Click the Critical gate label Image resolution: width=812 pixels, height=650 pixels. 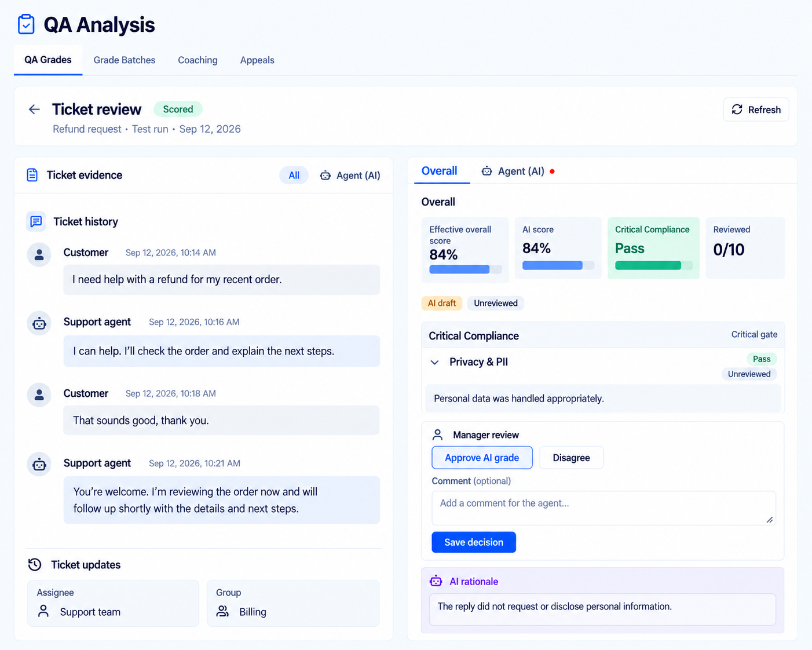coord(754,334)
